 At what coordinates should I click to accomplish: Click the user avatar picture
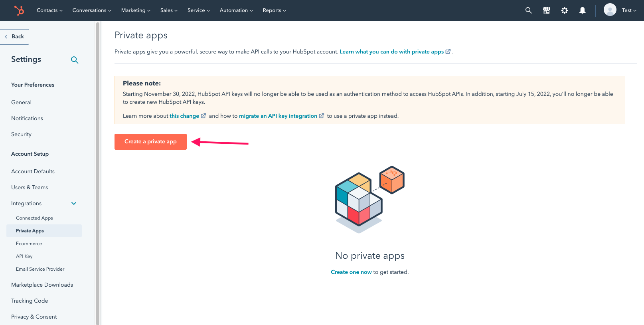tap(610, 10)
